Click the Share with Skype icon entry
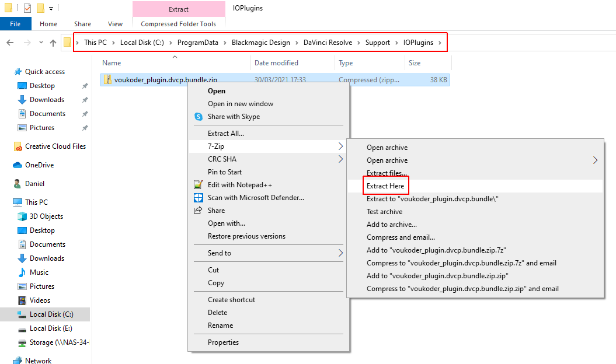The width and height of the screenshot is (616, 364). point(198,117)
